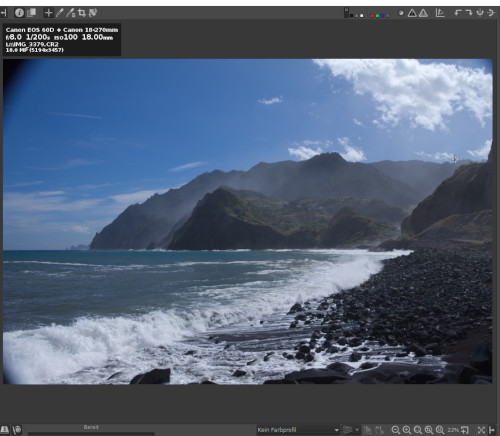Set the middle grey preview background color
The width and height of the screenshot is (500, 436).
(x=356, y=15)
